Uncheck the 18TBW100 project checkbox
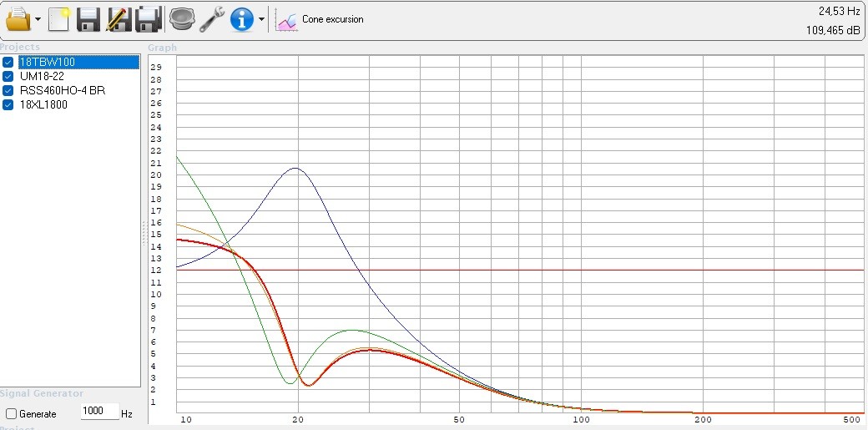The image size is (868, 430). click(x=8, y=62)
